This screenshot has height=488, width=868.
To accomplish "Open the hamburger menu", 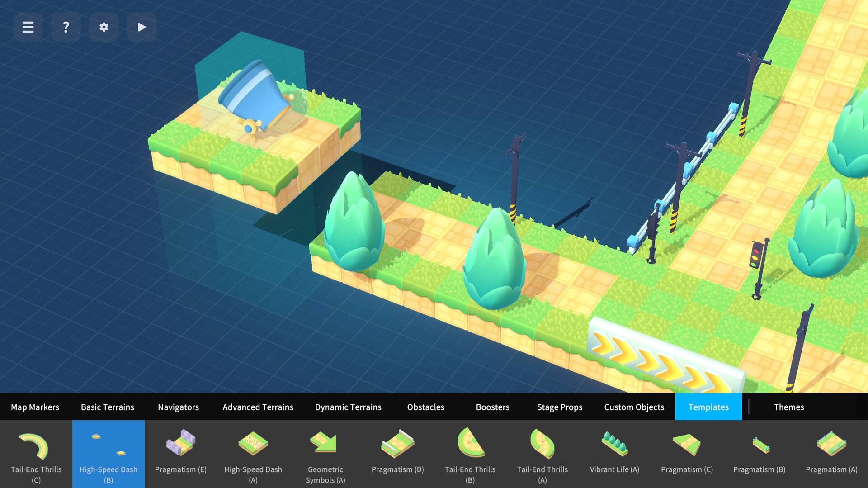I will pos(28,27).
